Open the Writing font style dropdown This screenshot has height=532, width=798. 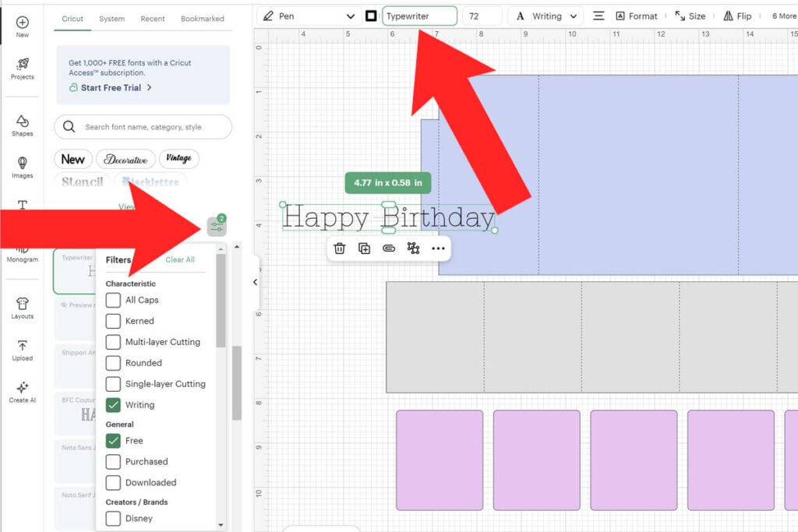tap(546, 16)
